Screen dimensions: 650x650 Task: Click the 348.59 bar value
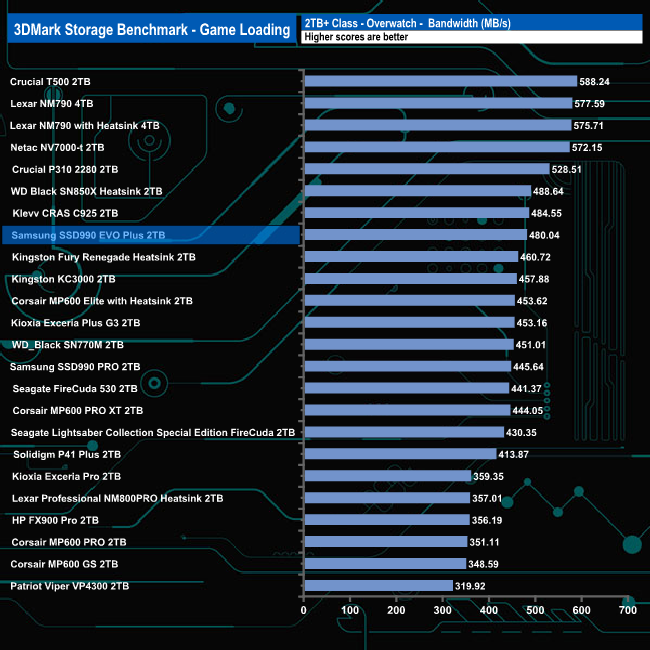[x=483, y=565]
